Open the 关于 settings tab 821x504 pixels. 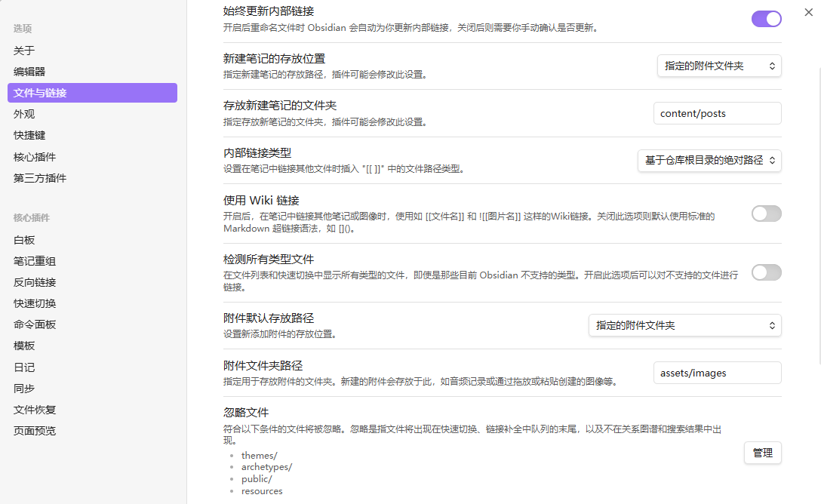[x=24, y=51]
